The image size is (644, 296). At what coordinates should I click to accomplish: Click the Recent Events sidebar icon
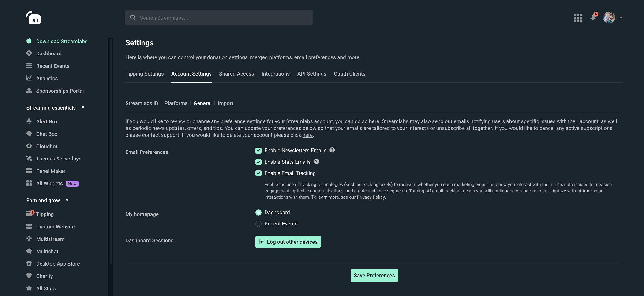[x=29, y=66]
